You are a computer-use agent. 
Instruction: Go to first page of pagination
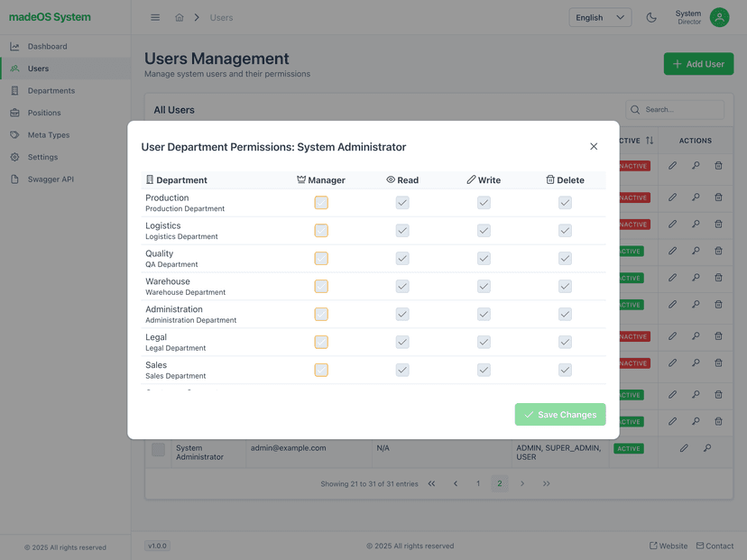tap(431, 484)
